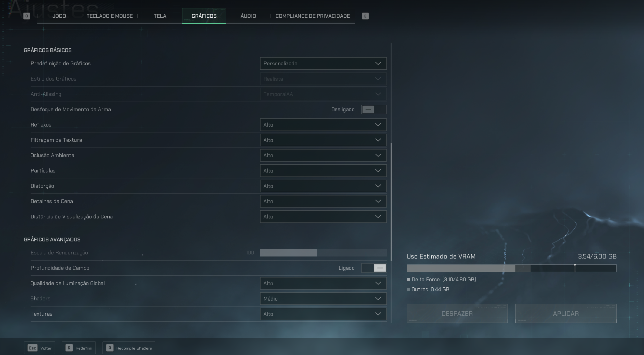The width and height of the screenshot is (644, 355).
Task: Toggle the Profundidade de Campo switch
Action: click(373, 268)
